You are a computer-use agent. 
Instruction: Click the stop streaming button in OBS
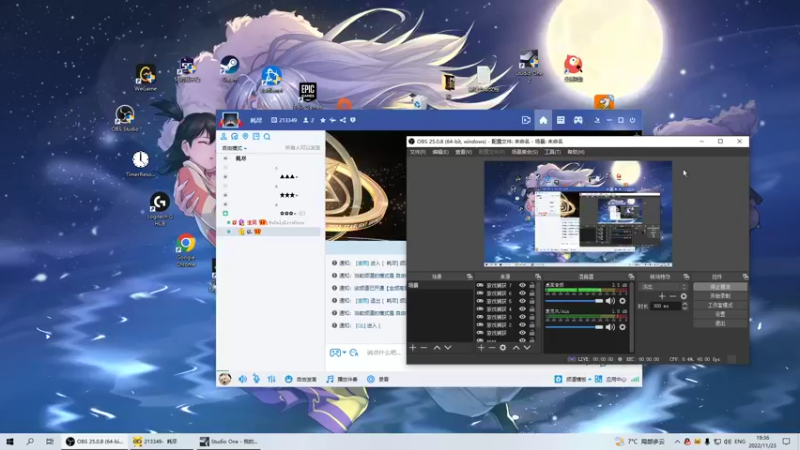(x=720, y=287)
